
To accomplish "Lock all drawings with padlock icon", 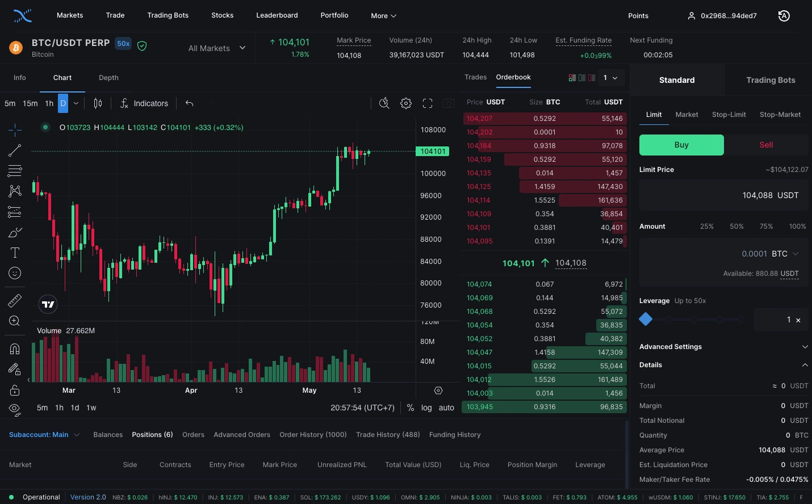I will [x=14, y=390].
